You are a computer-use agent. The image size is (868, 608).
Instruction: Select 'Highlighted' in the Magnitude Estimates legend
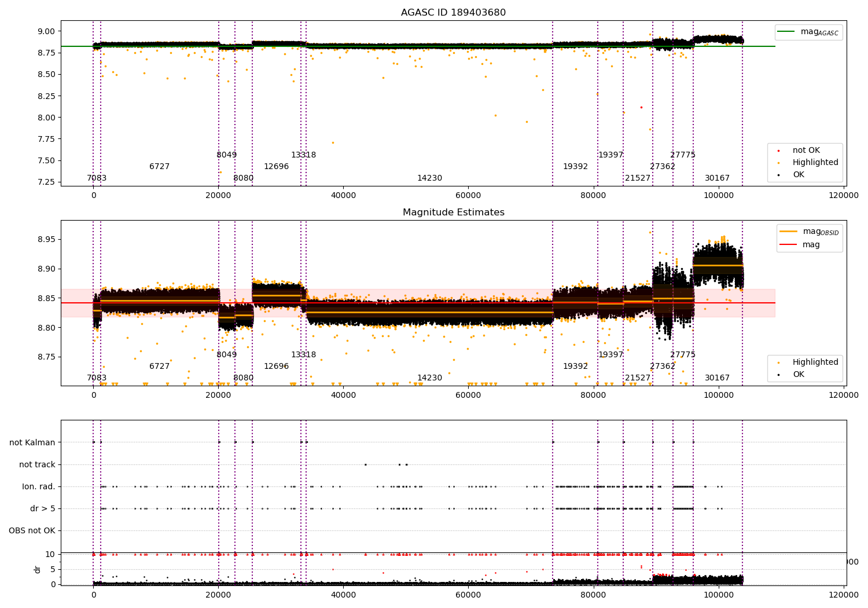pyautogui.click(x=815, y=362)
